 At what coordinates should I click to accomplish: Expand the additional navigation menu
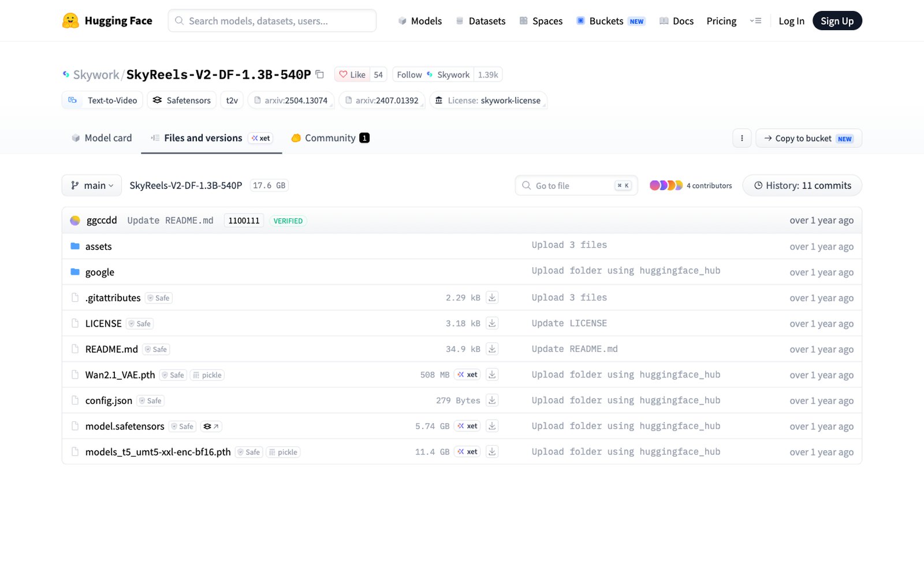(x=755, y=21)
